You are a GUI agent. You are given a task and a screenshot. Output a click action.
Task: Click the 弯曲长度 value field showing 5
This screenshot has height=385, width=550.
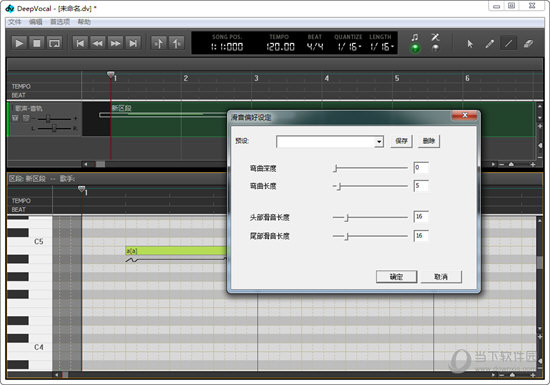(421, 185)
